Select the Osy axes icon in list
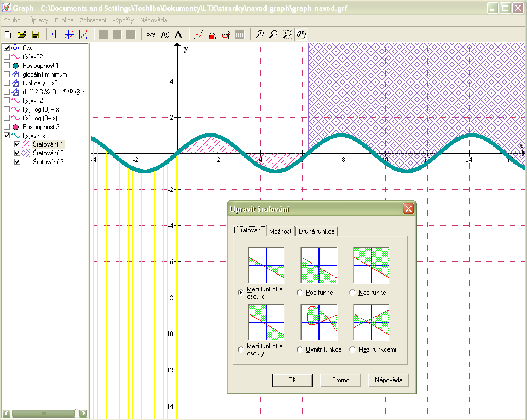This screenshot has width=527, height=420. click(x=15, y=48)
